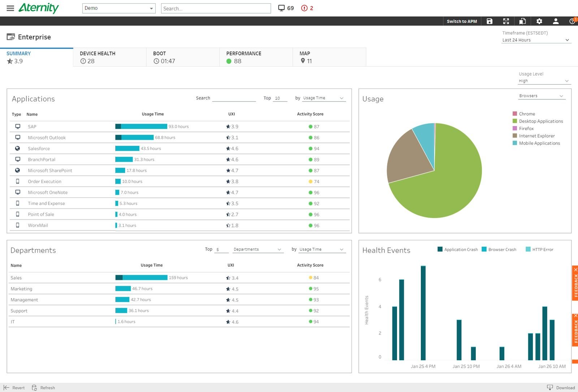
Task: Click the mobile type icon for Order Execution
Action: coord(17,181)
